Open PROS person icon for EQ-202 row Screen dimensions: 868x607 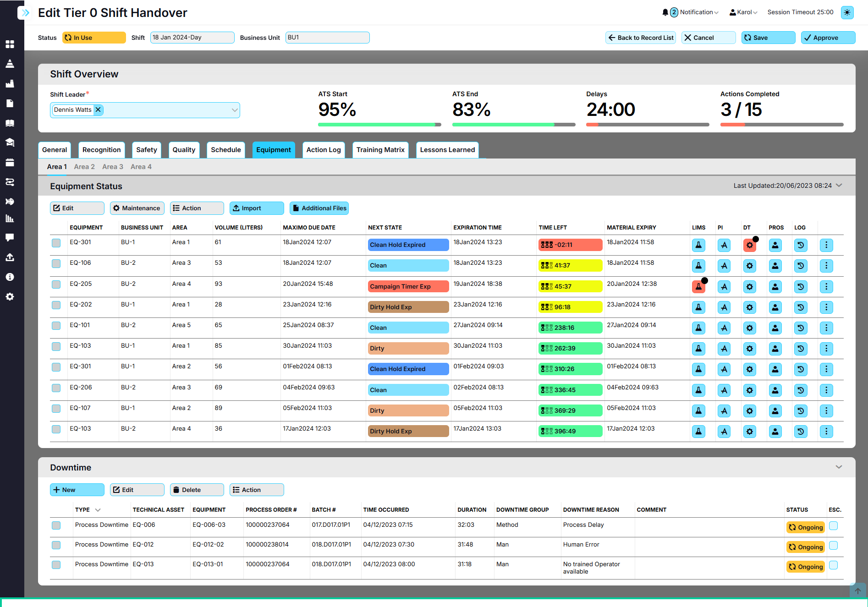(x=775, y=307)
